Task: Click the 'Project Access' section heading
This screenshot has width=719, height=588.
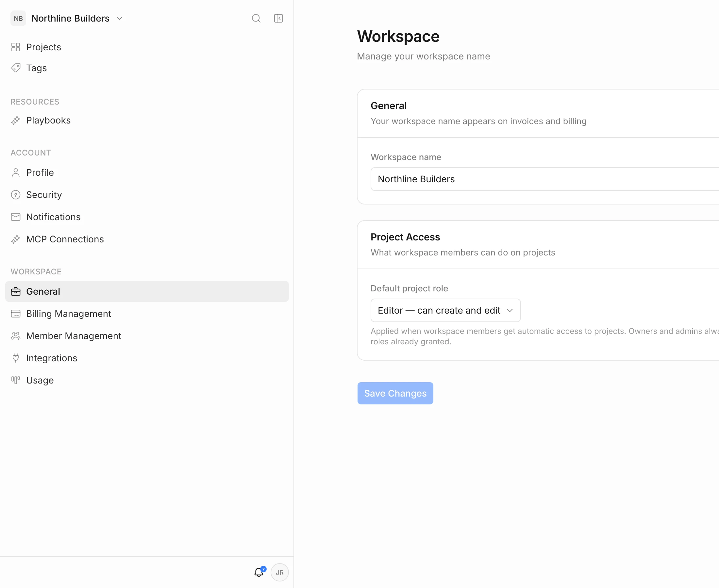Action: click(405, 237)
